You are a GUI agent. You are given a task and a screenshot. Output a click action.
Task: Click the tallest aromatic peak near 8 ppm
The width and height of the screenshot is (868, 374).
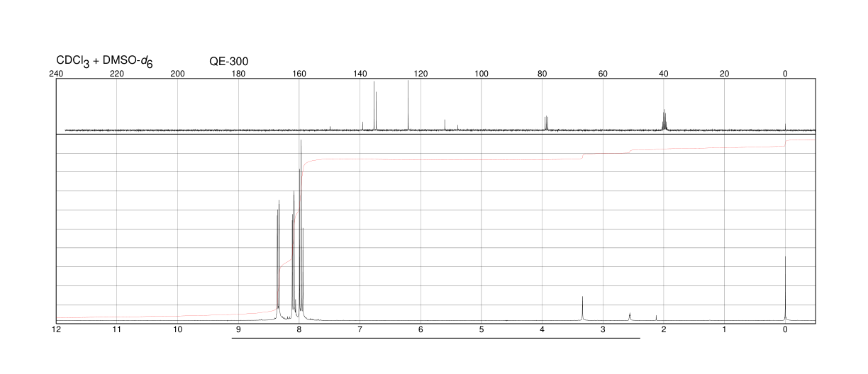click(x=301, y=227)
